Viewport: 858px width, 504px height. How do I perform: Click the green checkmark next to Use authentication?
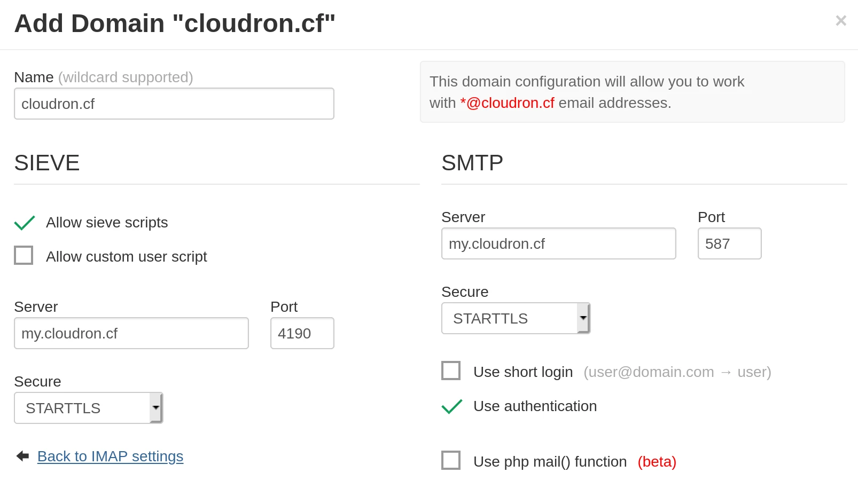tap(451, 406)
